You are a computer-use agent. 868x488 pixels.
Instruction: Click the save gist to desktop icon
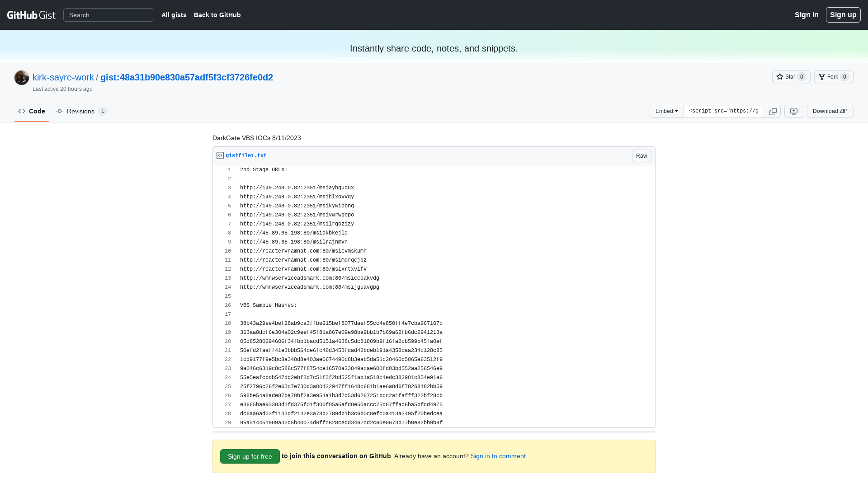pos(793,111)
